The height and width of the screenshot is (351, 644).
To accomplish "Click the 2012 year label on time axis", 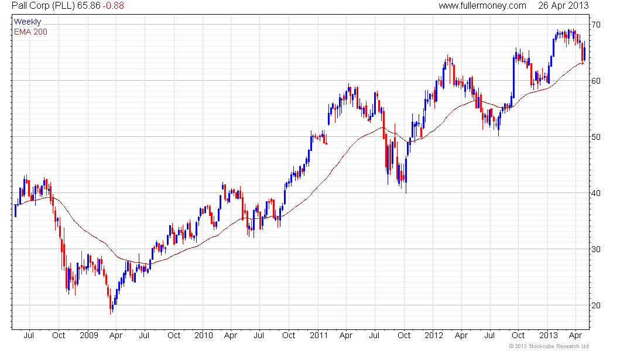I will (434, 335).
